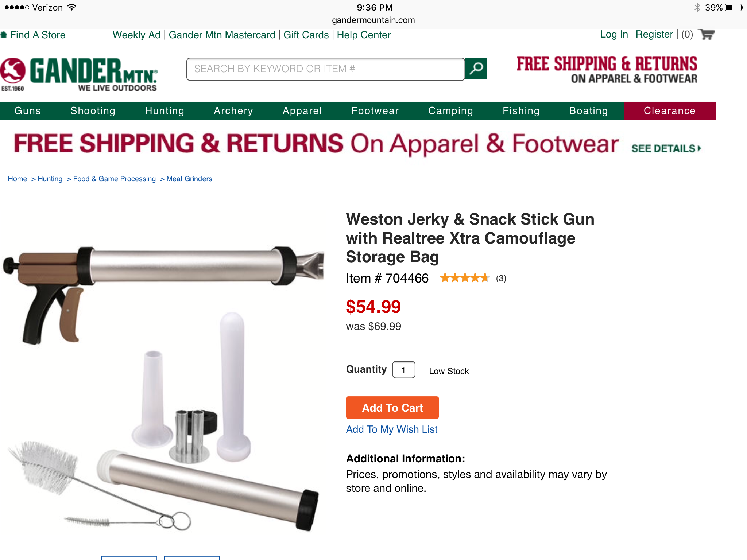Click the Find A Store house icon

4,35
